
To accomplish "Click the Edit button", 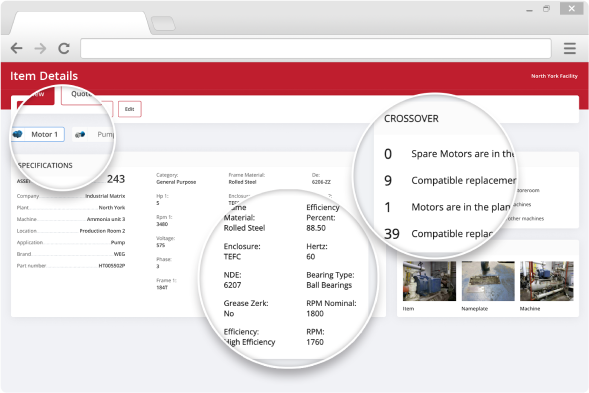I will pyautogui.click(x=130, y=109).
